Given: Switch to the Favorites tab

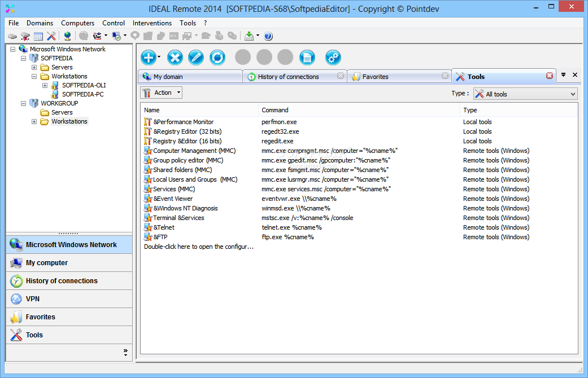Looking at the screenshot, I should (x=399, y=76).
